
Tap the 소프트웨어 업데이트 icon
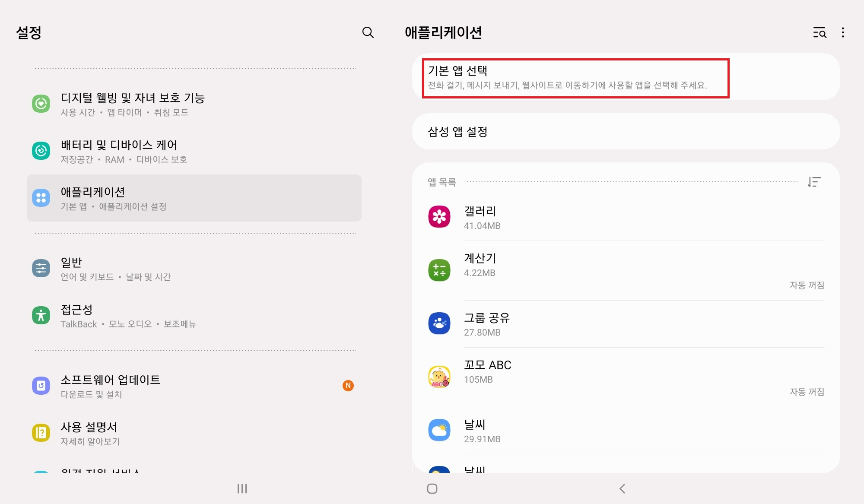(x=41, y=386)
